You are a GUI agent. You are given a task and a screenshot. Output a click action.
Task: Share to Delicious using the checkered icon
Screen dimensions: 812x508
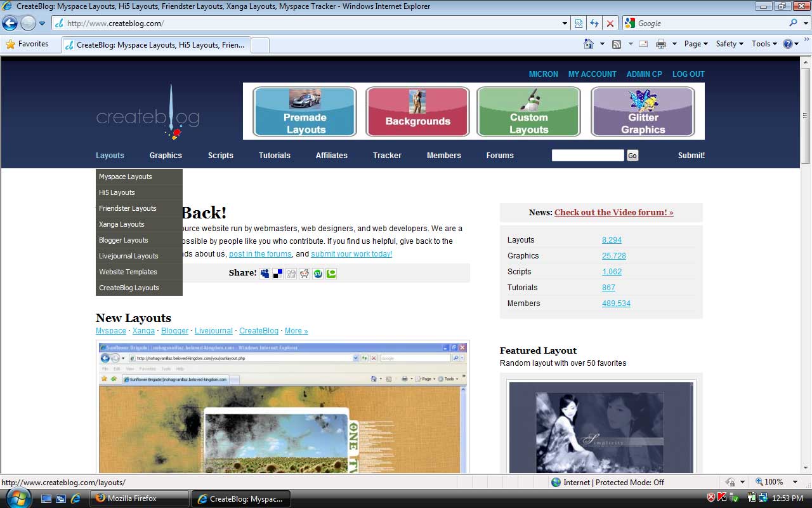(278, 274)
